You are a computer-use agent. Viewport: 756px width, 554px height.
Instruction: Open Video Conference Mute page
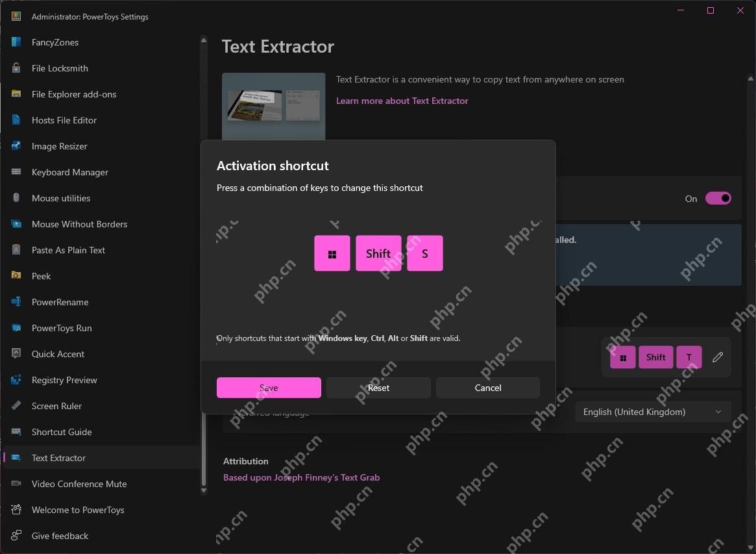pos(79,484)
